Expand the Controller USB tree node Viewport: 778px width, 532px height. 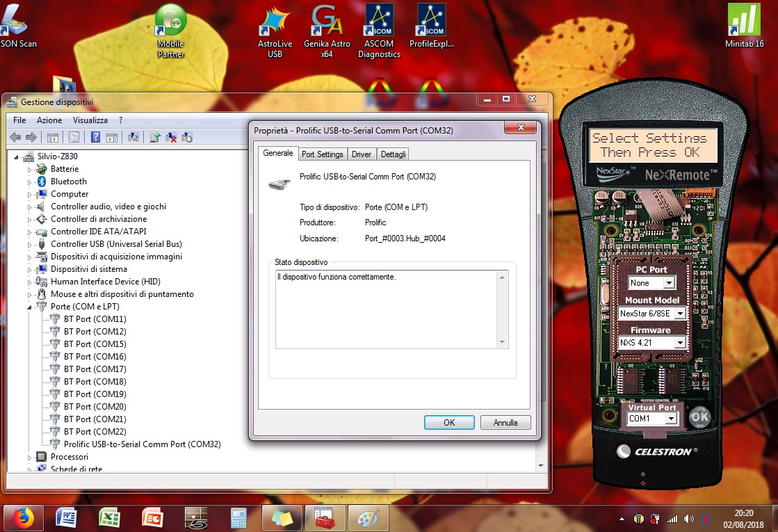tap(29, 245)
